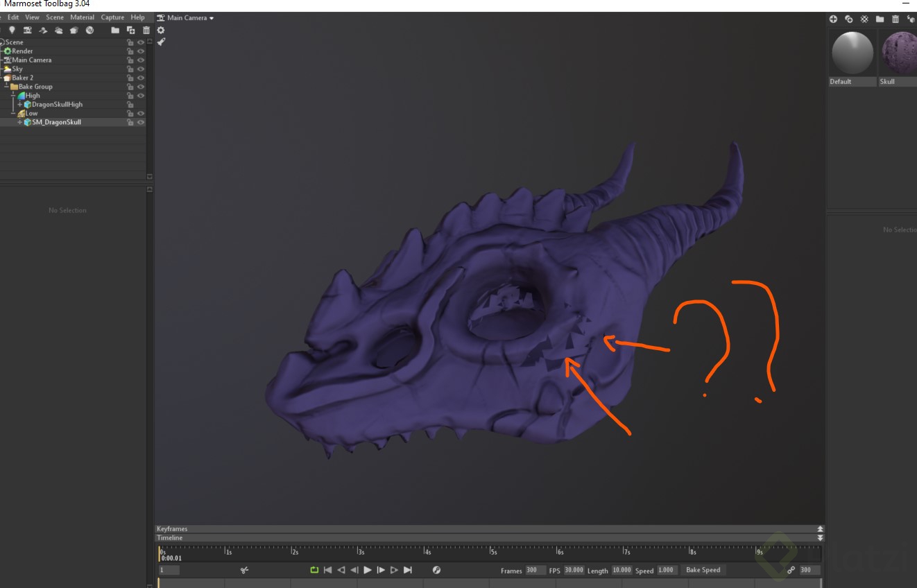Collapse the Keyframes panel
The image size is (917, 588).
click(x=821, y=529)
